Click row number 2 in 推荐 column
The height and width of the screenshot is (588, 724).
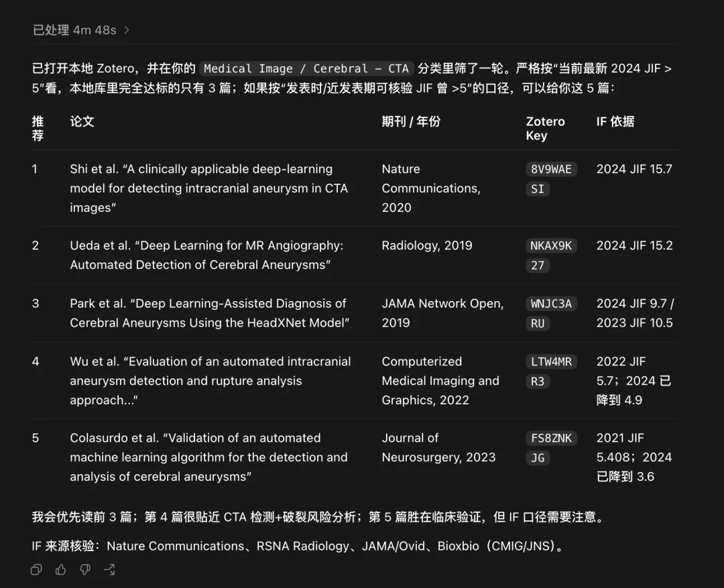36,245
